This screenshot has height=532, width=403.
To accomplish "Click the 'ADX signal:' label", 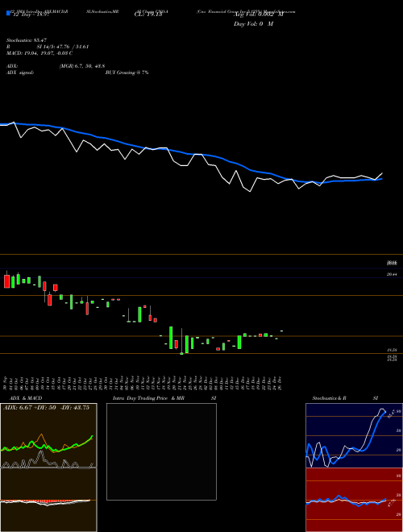I will coord(20,73).
